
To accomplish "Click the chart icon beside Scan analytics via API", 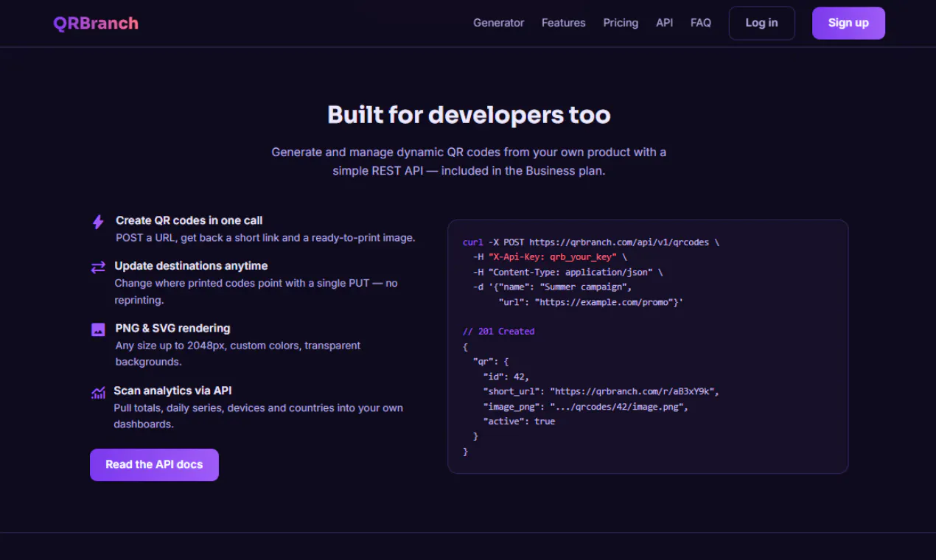I will pyautogui.click(x=98, y=392).
